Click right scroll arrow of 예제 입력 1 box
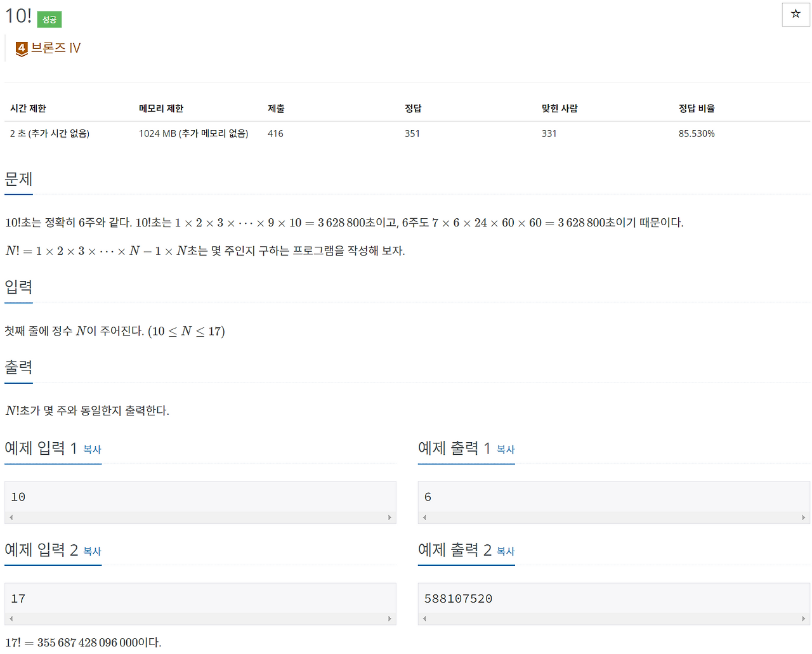The width and height of the screenshot is (812, 654). pos(390,517)
